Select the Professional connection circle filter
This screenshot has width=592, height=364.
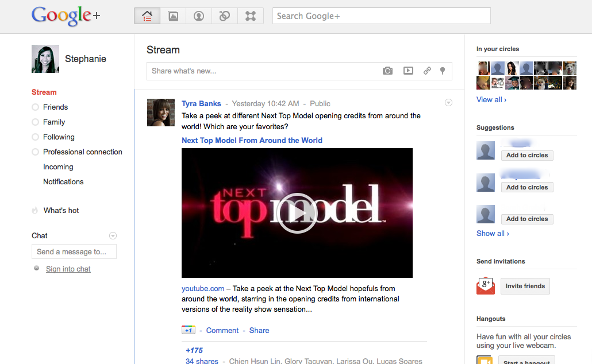[36, 152]
